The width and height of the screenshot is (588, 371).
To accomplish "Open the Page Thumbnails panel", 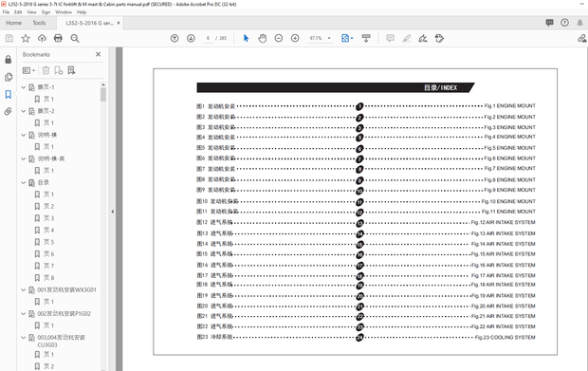I will [x=9, y=77].
